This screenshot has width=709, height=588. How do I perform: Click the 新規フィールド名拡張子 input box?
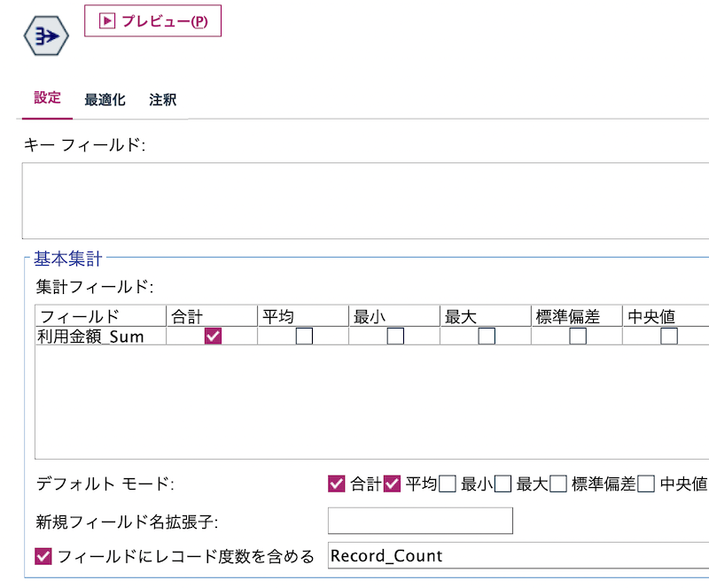pos(420,521)
